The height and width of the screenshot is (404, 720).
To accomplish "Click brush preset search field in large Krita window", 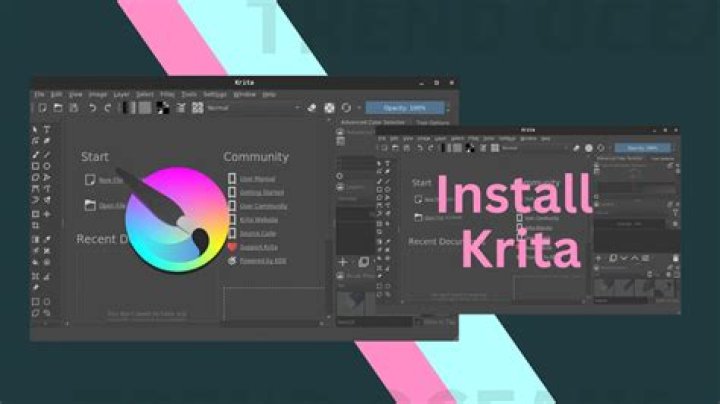I will [374, 323].
